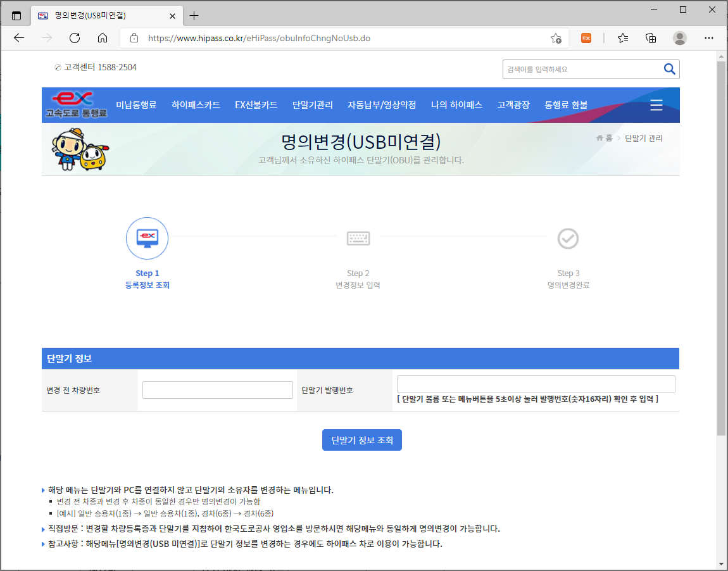Click the 단말기 정보 조회 button

(361, 439)
